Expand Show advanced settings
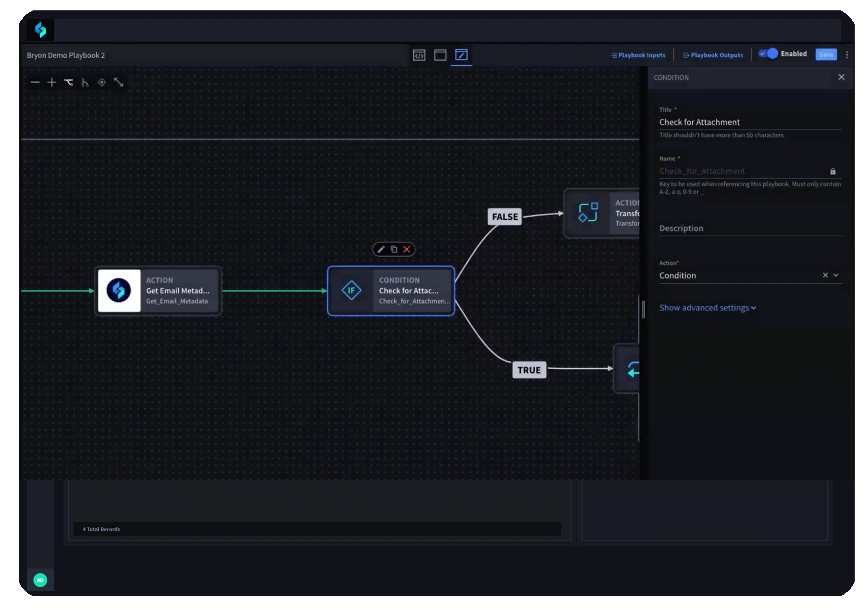This screenshot has width=868, height=610. (707, 307)
